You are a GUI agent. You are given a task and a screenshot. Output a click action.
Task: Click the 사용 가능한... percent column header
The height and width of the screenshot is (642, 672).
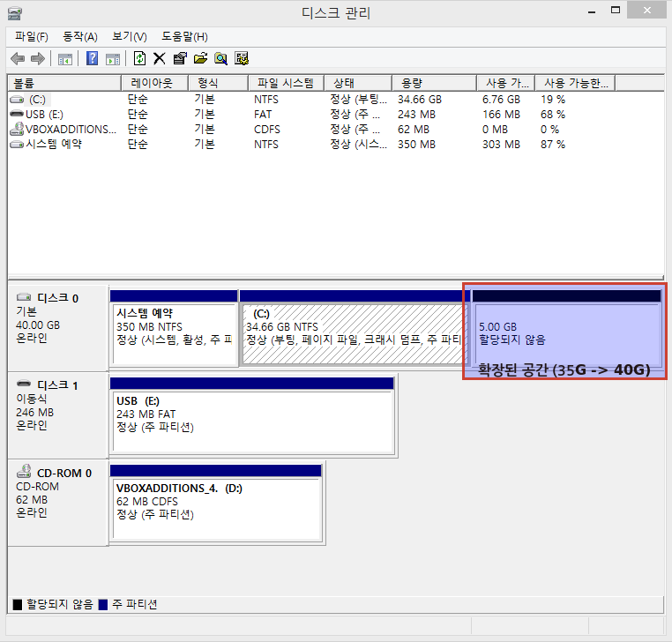point(575,83)
